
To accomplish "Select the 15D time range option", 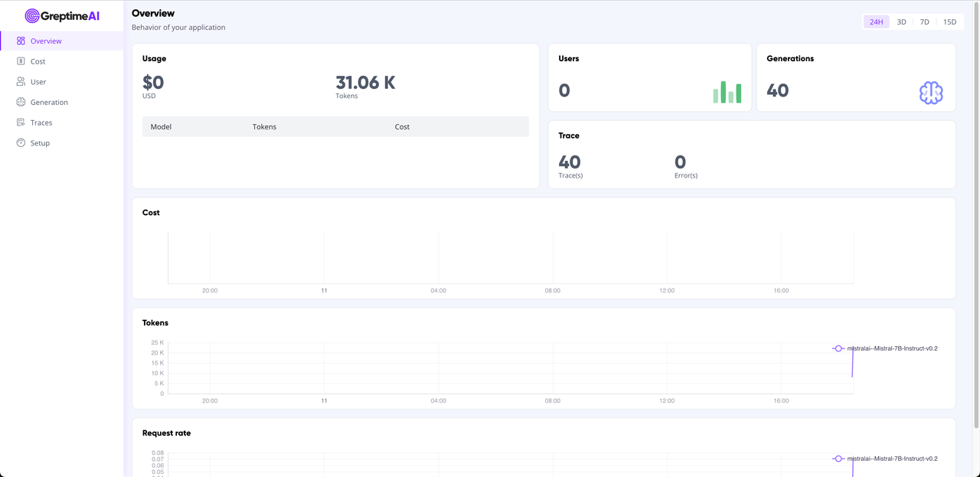I will 949,21.
